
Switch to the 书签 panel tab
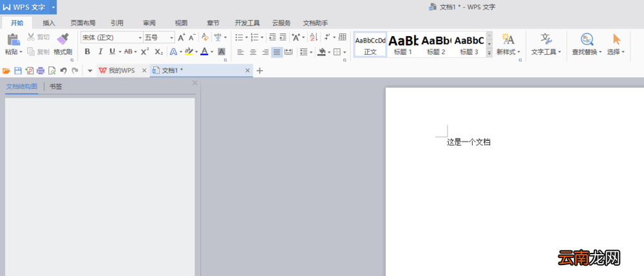55,87
